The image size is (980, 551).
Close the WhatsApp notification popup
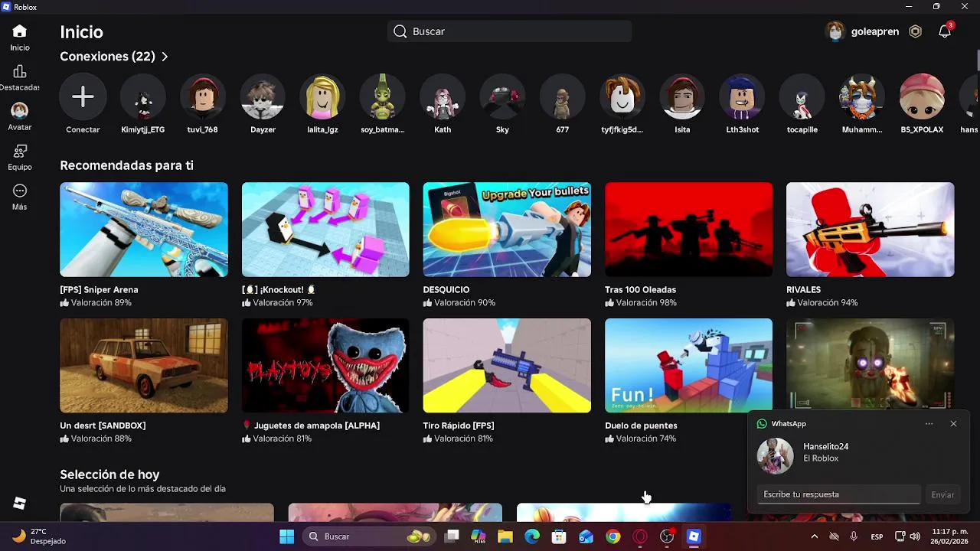click(x=953, y=423)
